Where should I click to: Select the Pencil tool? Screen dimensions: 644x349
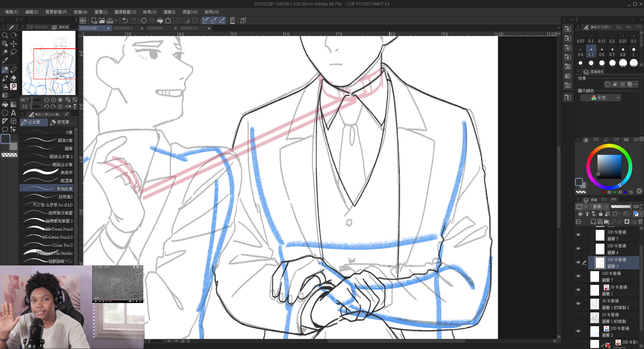tap(13, 69)
